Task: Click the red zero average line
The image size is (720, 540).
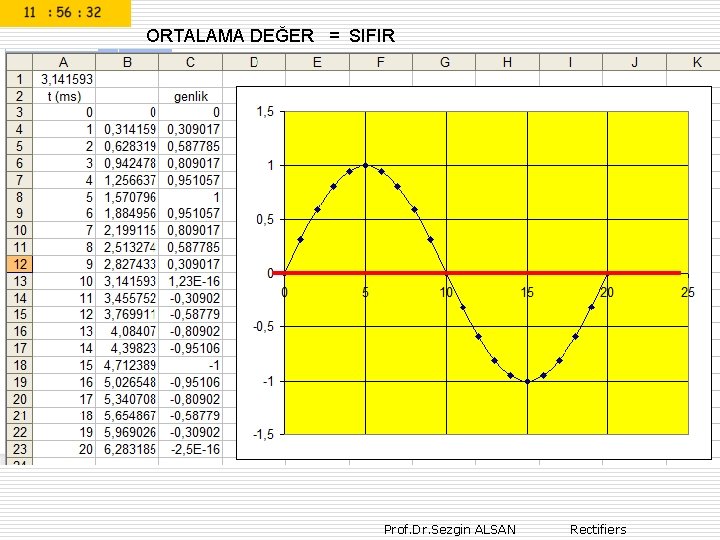Action: coord(477,273)
